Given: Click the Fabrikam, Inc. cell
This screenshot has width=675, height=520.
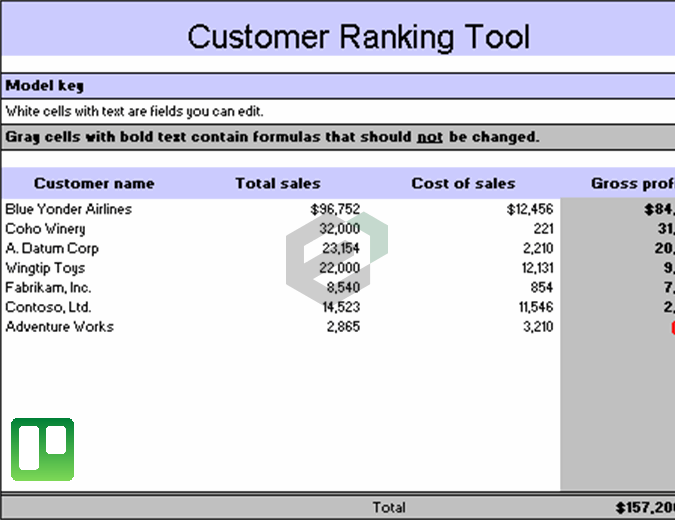Looking at the screenshot, I should 48,288.
